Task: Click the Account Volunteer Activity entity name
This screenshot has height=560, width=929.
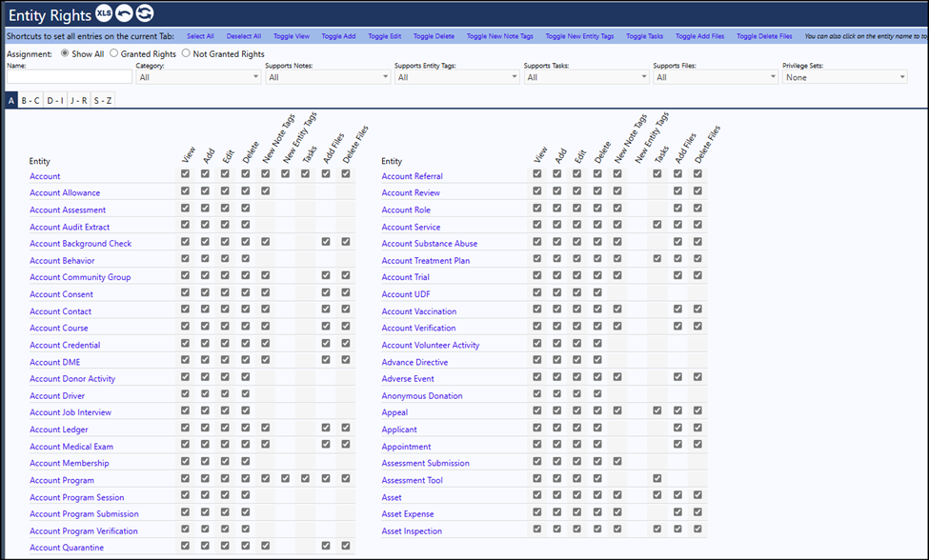Action: [430, 345]
